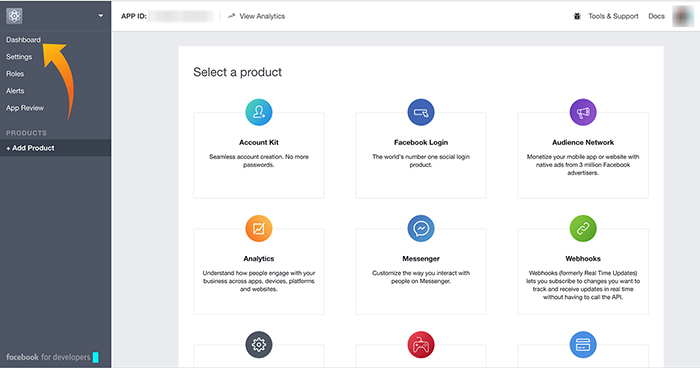Click the green Webhooks link icon

[583, 228]
